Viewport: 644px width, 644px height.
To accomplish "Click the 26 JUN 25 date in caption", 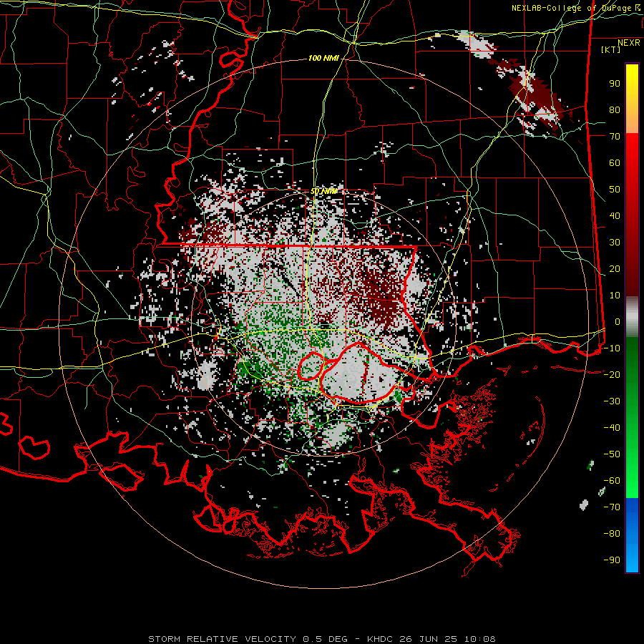I will (x=429, y=639).
